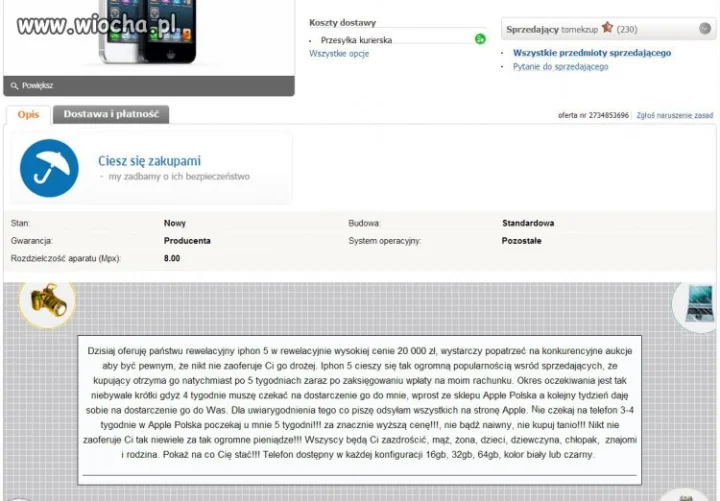This screenshot has width=720, height=501.
Task: Expand the Sprzedający seller panel arrow
Action: [x=705, y=28]
